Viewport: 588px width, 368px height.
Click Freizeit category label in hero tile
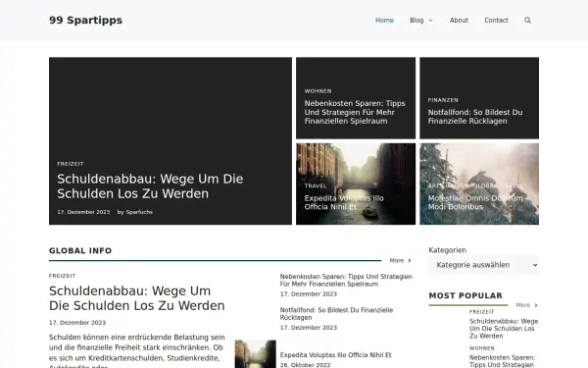[71, 164]
